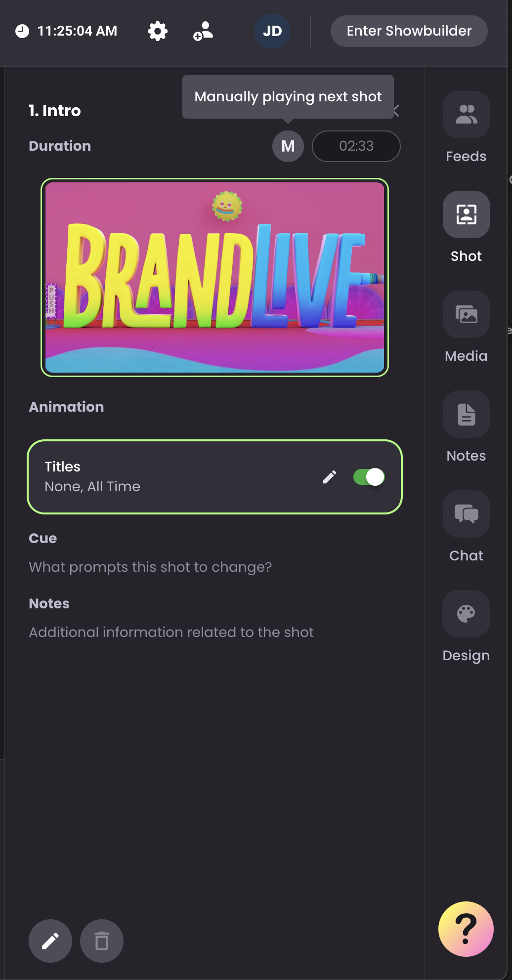Screen dimensions: 512x980
Task: Click the Animation section heading
Action: [66, 407]
